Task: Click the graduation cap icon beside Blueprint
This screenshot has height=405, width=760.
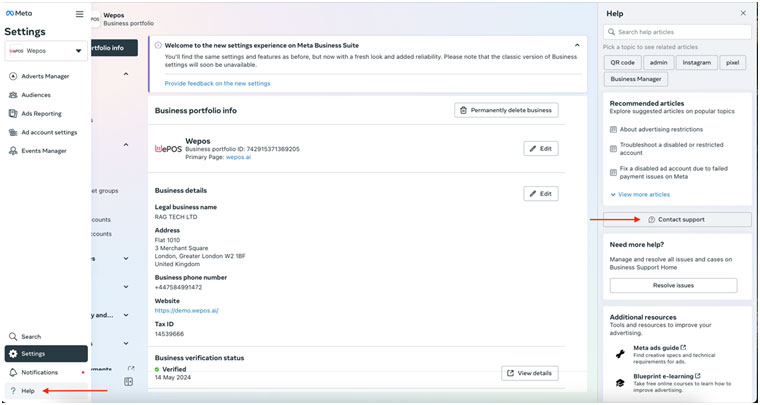Action: (x=620, y=382)
